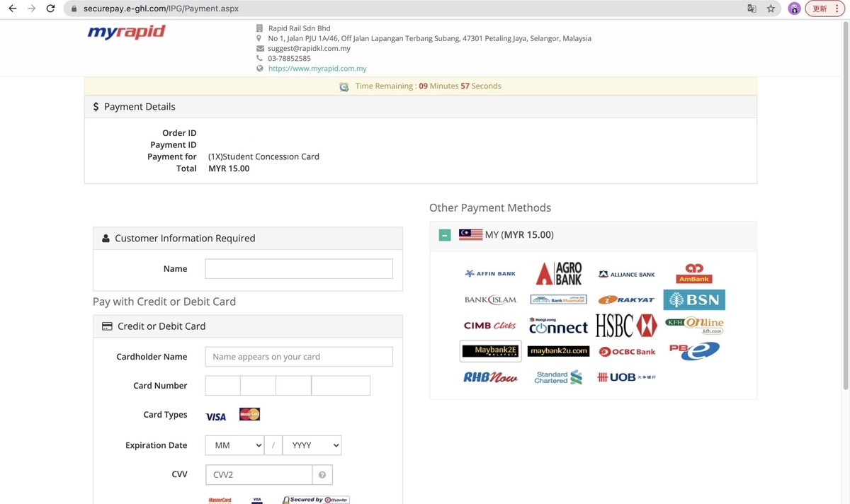Go forward with the browser forward arrow
850x504 pixels.
pyautogui.click(x=31, y=8)
